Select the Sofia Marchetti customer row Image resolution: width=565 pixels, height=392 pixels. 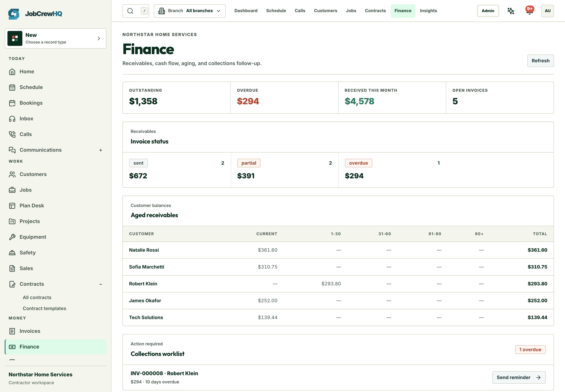coord(338,267)
